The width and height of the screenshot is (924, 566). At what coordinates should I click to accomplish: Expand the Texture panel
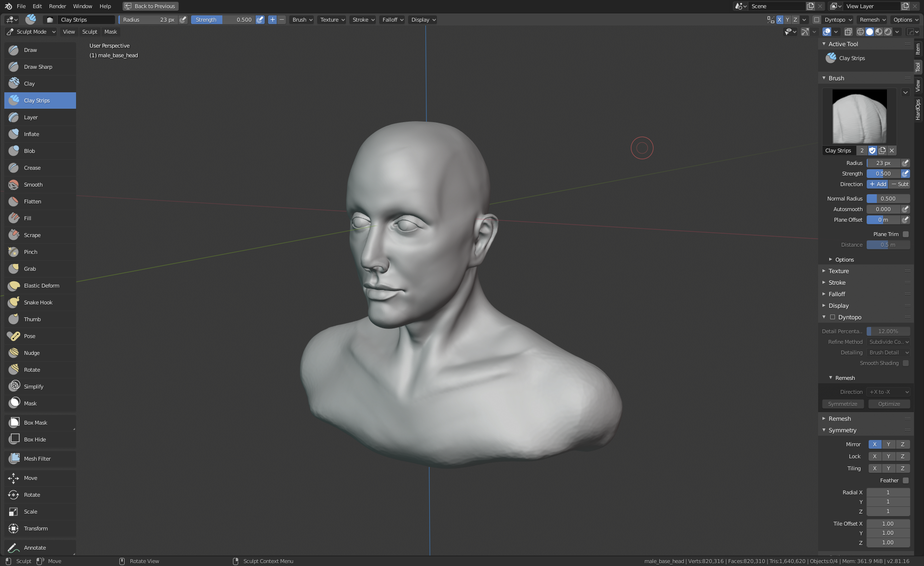coord(838,271)
